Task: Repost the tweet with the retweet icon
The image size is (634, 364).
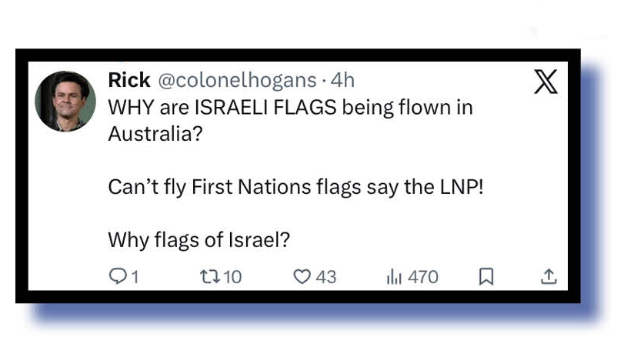Action: click(x=208, y=277)
